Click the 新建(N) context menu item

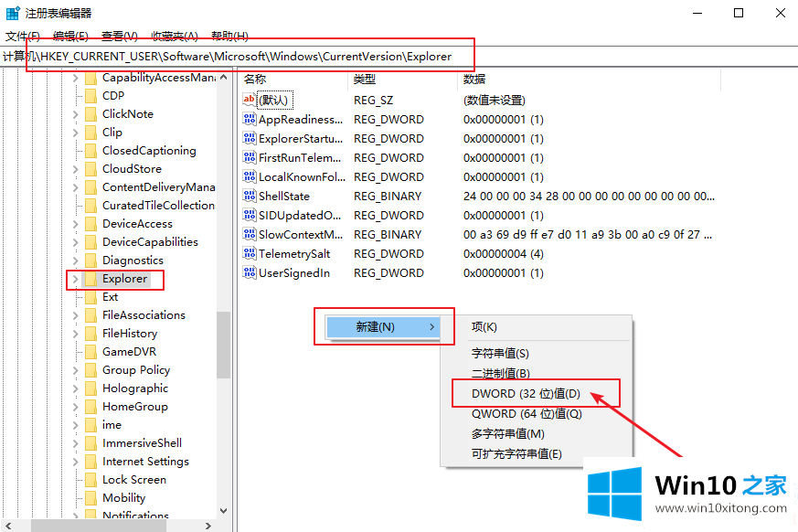pos(383,327)
